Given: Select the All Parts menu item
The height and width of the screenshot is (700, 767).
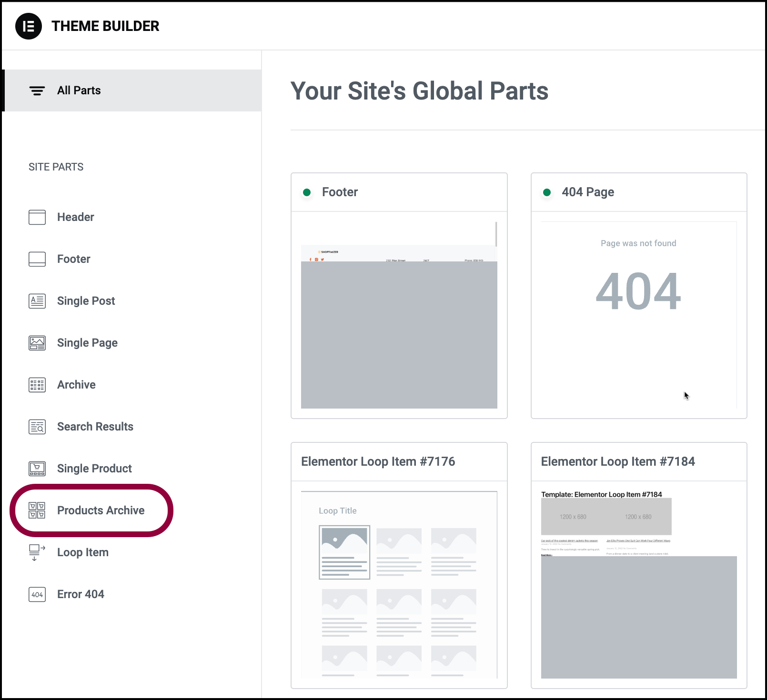Looking at the screenshot, I should click(132, 90).
